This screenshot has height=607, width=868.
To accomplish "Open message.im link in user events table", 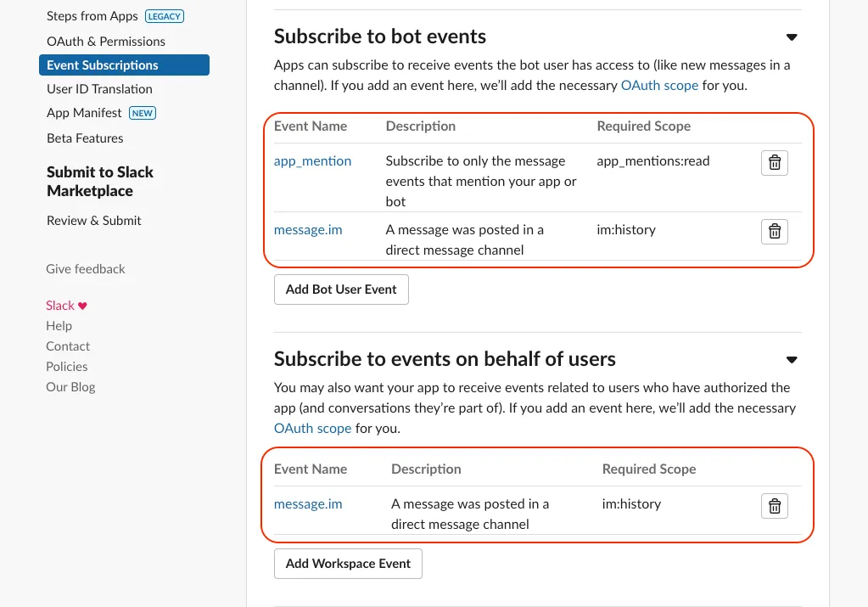I will tap(308, 504).
